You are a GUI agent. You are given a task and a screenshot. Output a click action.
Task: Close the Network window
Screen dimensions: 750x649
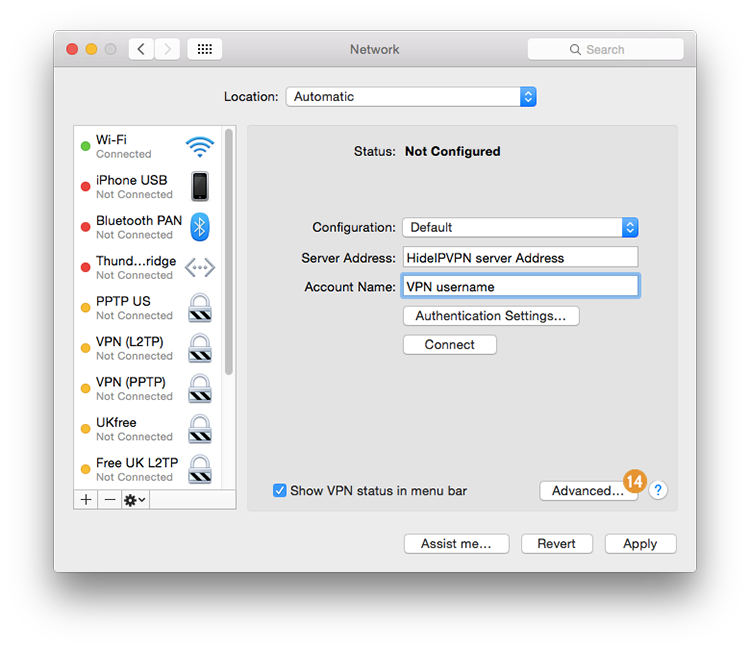[x=72, y=49]
